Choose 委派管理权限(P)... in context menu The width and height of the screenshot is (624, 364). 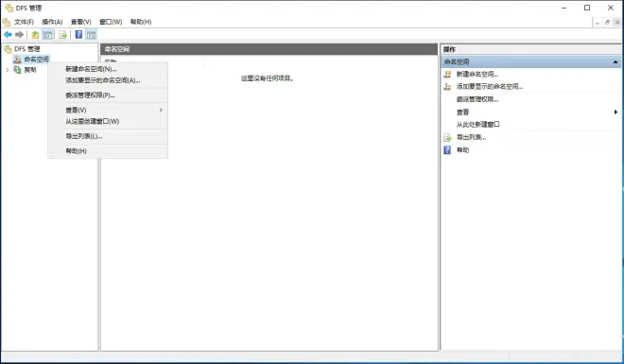tap(108, 95)
